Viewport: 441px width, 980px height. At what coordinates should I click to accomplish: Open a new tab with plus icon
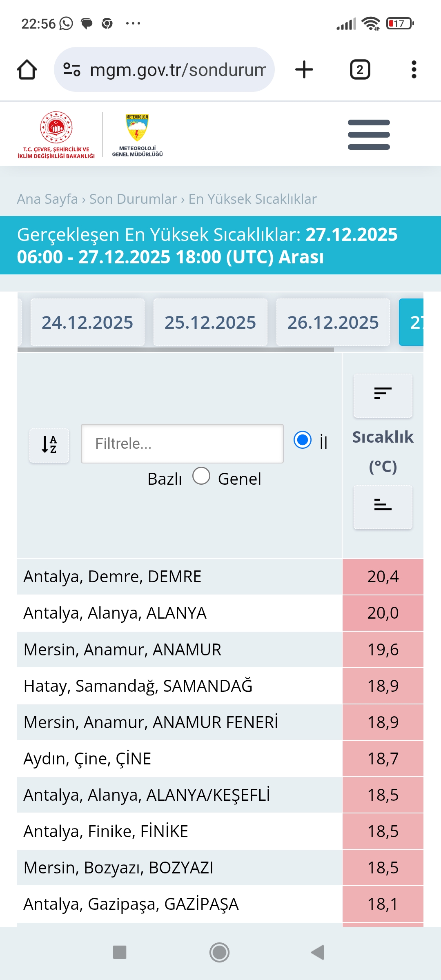[x=304, y=69]
